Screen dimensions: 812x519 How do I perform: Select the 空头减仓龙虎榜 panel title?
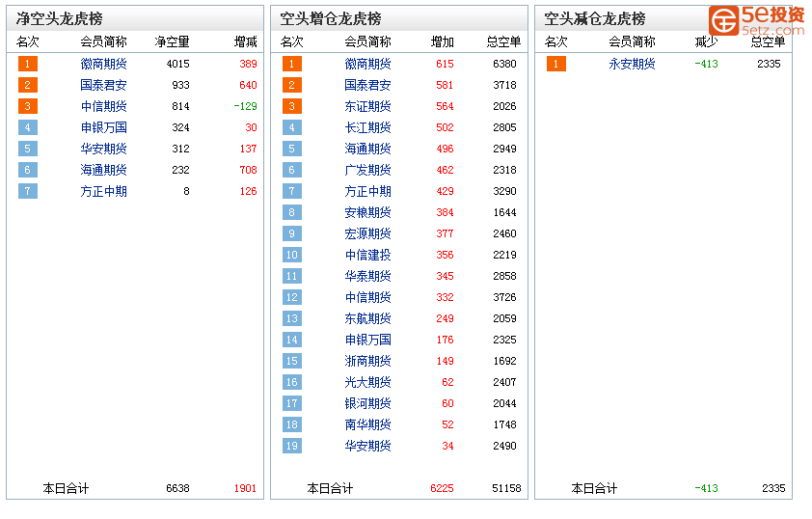(x=594, y=19)
